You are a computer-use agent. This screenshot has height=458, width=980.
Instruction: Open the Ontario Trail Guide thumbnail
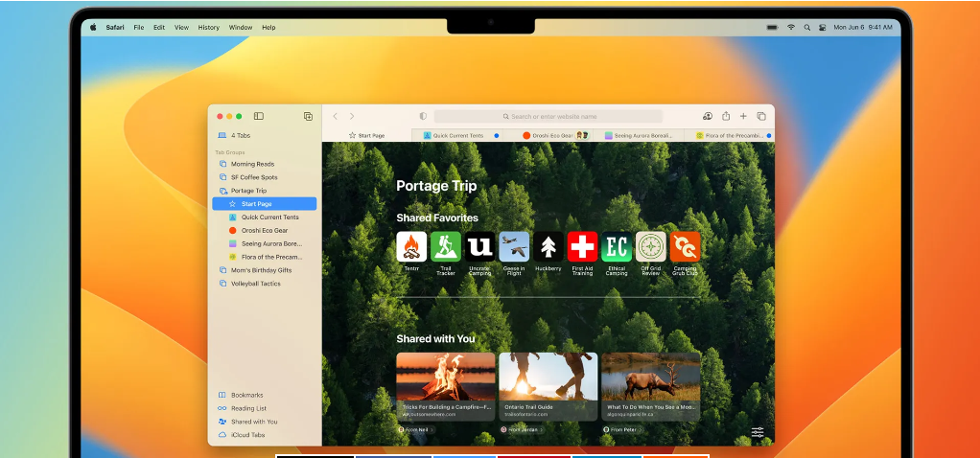tap(548, 385)
